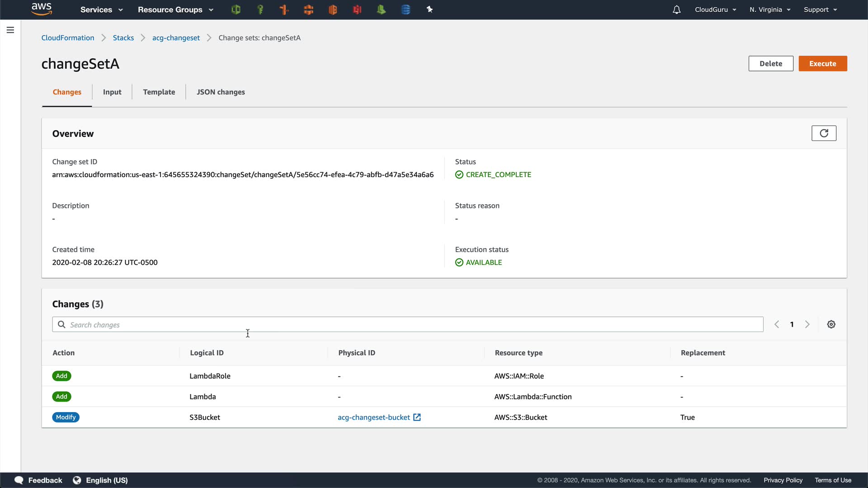Open the N. Virginia region dropdown
The height and width of the screenshot is (488, 868).
coord(769,9)
